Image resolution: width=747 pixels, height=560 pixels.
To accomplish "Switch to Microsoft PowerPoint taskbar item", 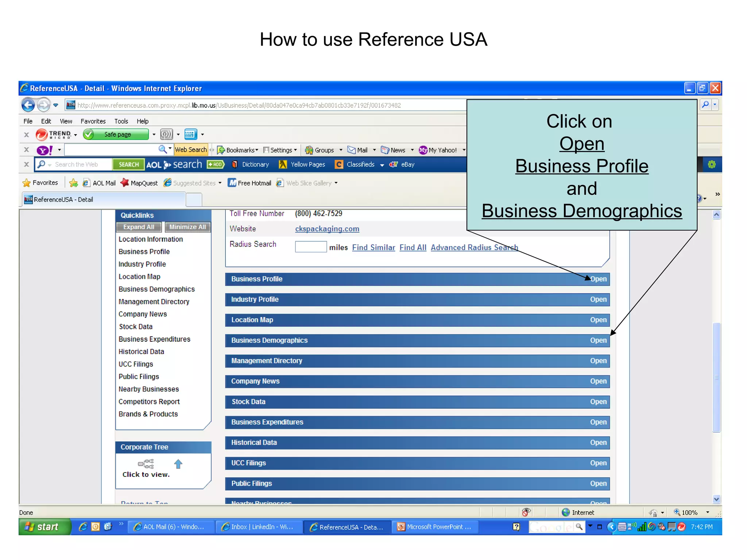I will pos(435,527).
